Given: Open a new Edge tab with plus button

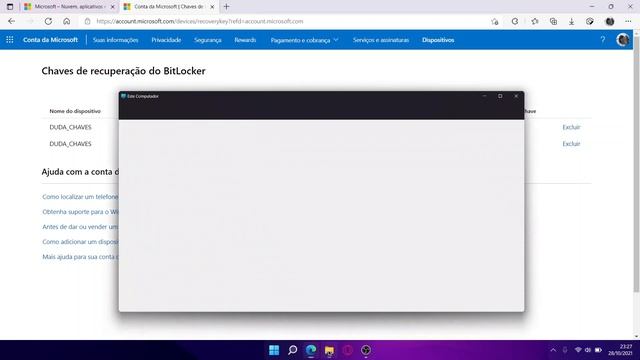Looking at the screenshot, I should 227,7.
